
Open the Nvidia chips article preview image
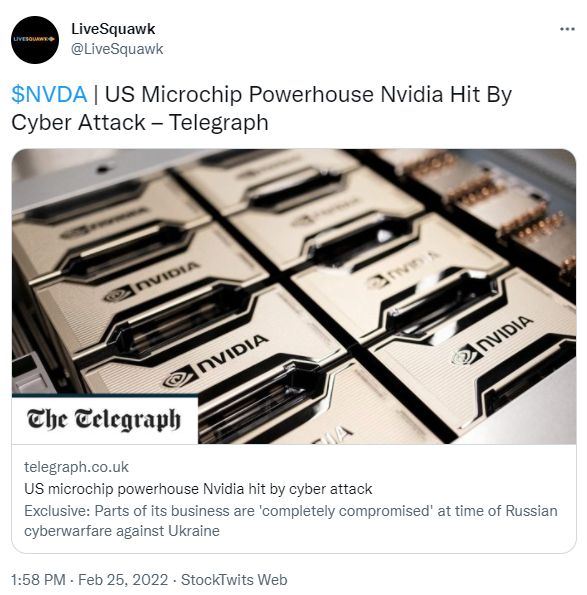pyautogui.click(x=294, y=296)
